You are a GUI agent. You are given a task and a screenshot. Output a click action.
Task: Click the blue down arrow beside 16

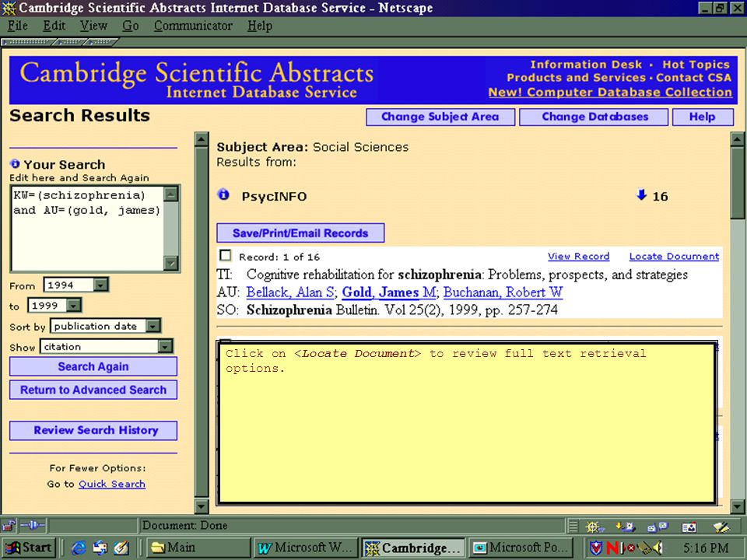pyautogui.click(x=641, y=194)
